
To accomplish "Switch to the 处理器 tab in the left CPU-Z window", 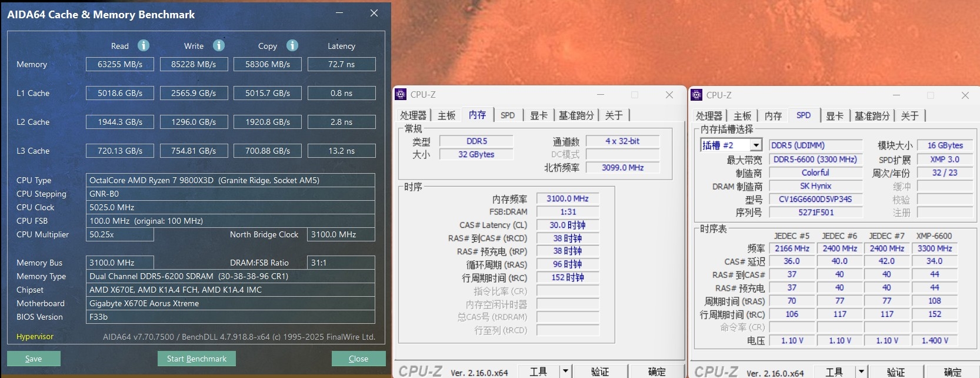I will (413, 115).
